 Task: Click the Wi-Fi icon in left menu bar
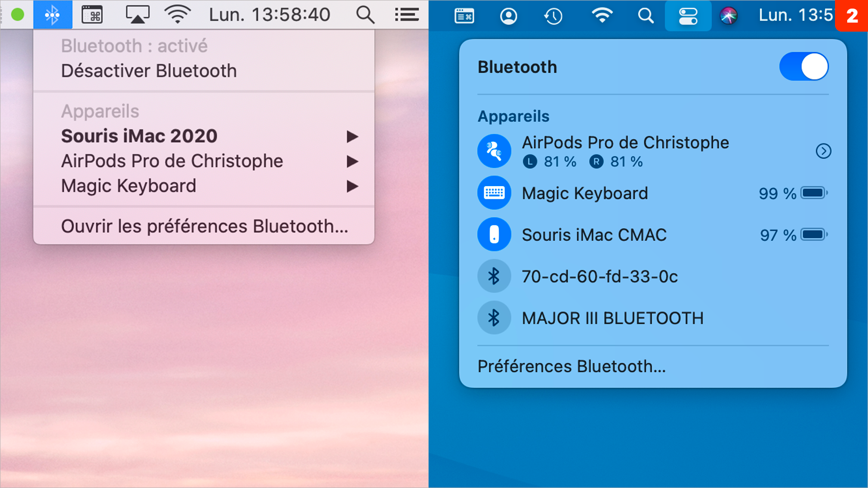click(x=178, y=15)
